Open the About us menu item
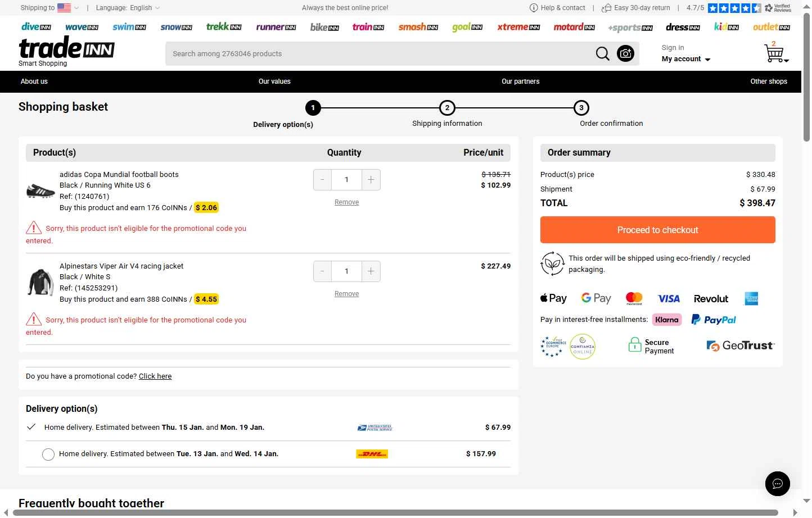The height and width of the screenshot is (518, 812). pos(34,81)
